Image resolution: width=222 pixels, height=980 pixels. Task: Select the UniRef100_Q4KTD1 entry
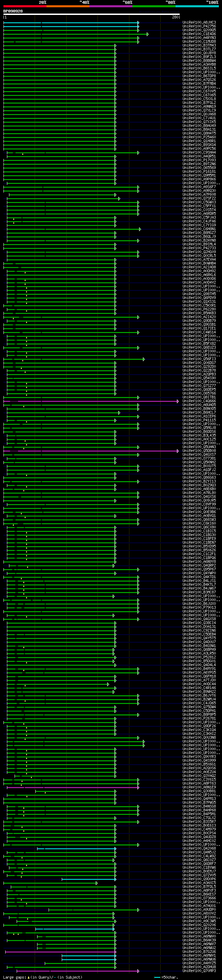(x=199, y=577)
